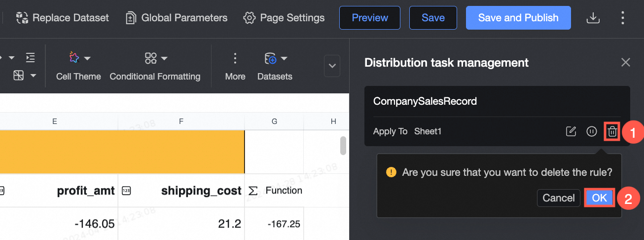Open the three-dot overflow menu at top right
644x240 pixels.
[x=622, y=18]
